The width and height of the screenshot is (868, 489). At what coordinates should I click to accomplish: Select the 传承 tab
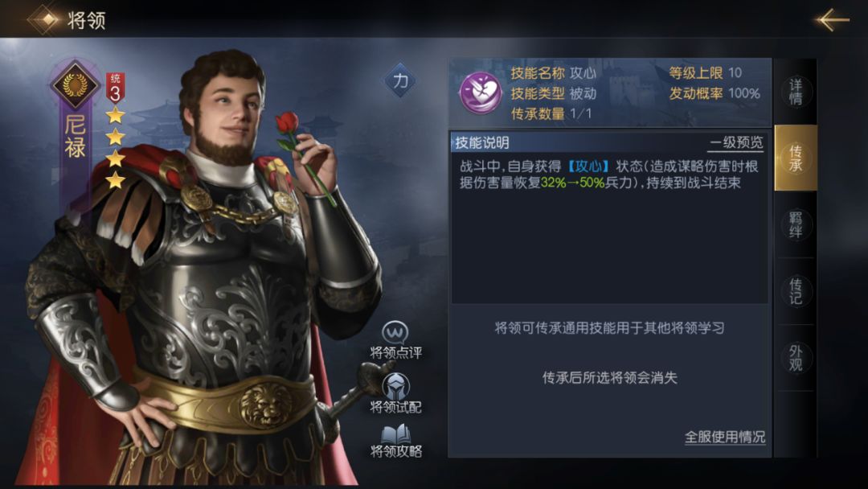tap(796, 158)
